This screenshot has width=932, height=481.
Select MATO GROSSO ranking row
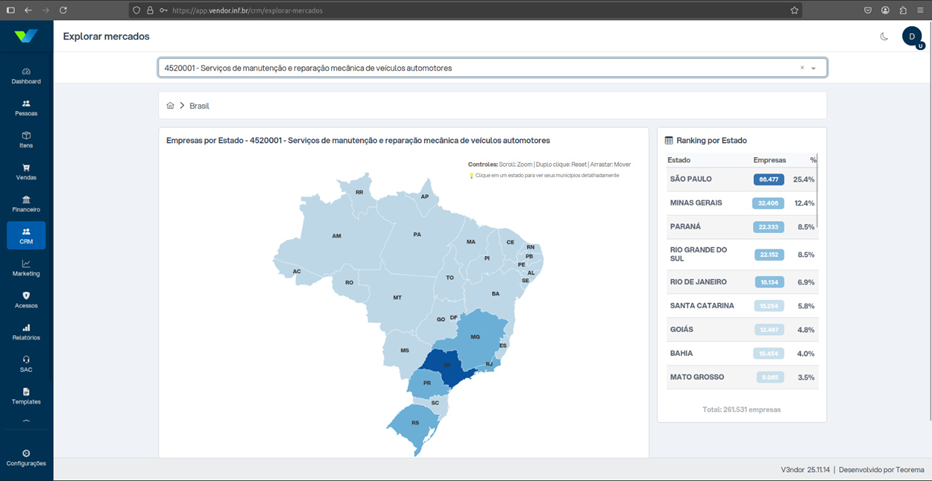(x=741, y=377)
